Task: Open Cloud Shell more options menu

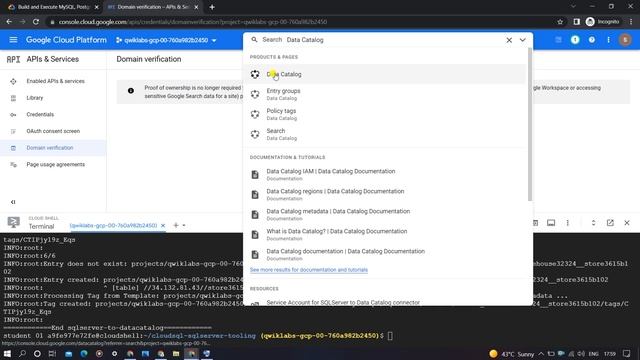Action: click(567, 223)
